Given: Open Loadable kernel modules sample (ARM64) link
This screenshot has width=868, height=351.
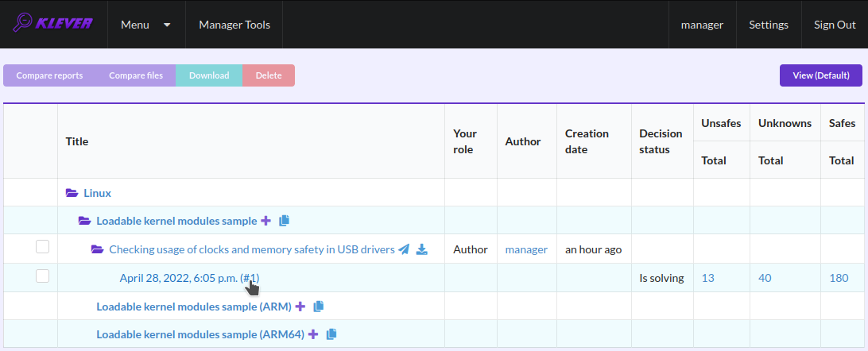Looking at the screenshot, I should (200, 334).
